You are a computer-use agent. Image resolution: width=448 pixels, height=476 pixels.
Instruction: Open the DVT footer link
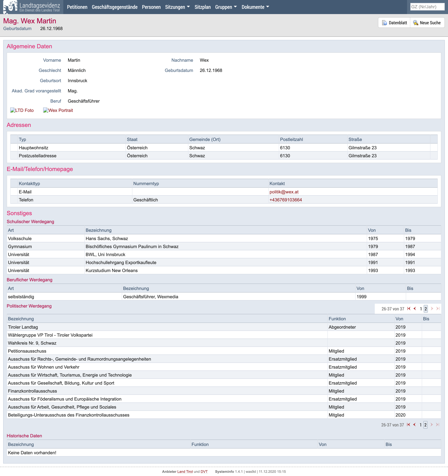[x=204, y=472]
